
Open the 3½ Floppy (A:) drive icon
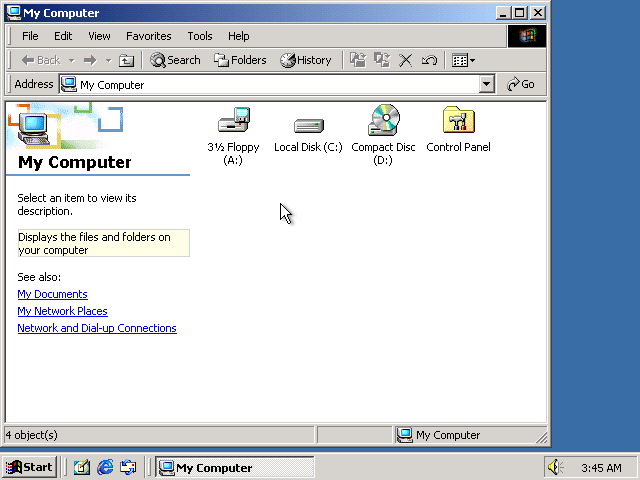pyautogui.click(x=233, y=120)
